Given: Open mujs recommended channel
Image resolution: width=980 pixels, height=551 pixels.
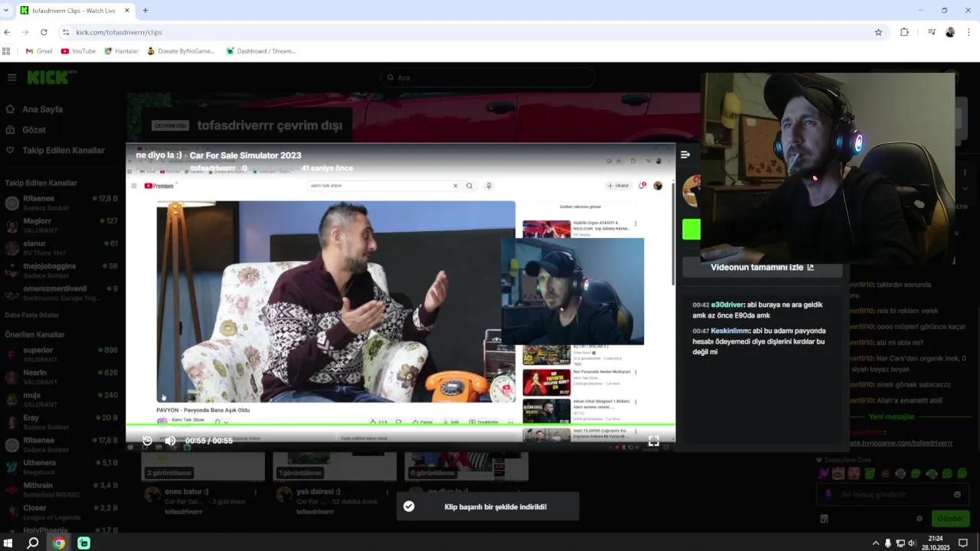Looking at the screenshot, I should (x=61, y=399).
